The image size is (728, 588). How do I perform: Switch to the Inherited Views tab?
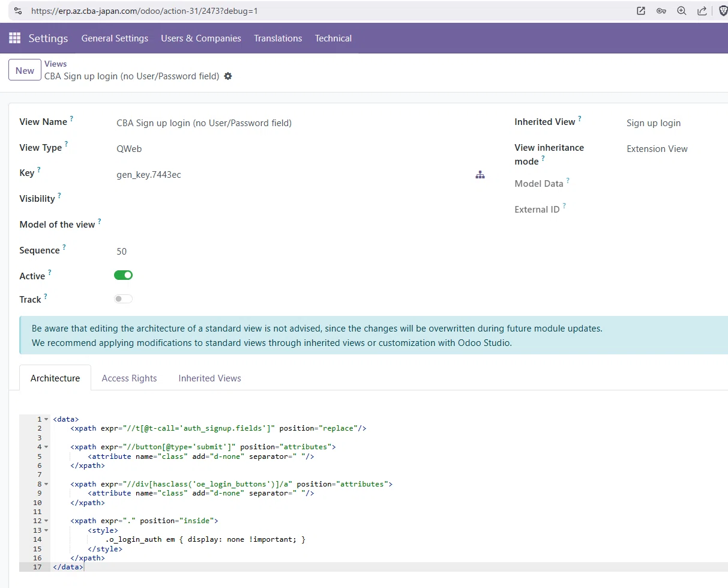[209, 378]
